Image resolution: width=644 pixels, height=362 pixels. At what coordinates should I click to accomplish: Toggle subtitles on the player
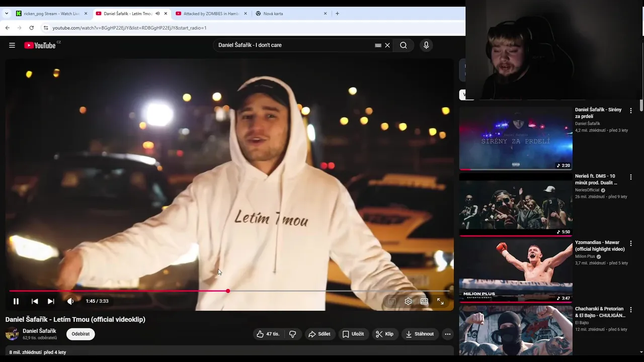pos(392,301)
